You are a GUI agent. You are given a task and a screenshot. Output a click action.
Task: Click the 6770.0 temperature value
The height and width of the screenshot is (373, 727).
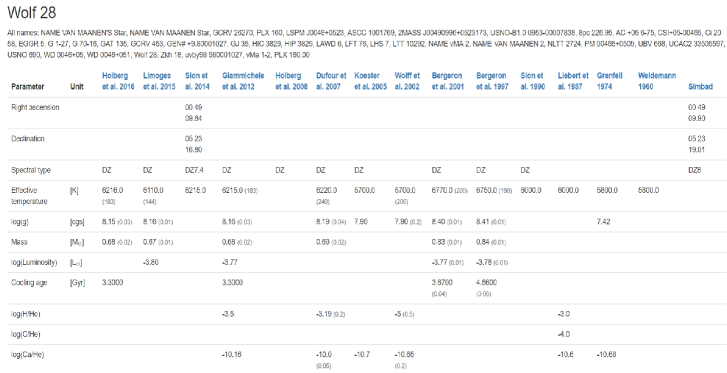(442, 190)
